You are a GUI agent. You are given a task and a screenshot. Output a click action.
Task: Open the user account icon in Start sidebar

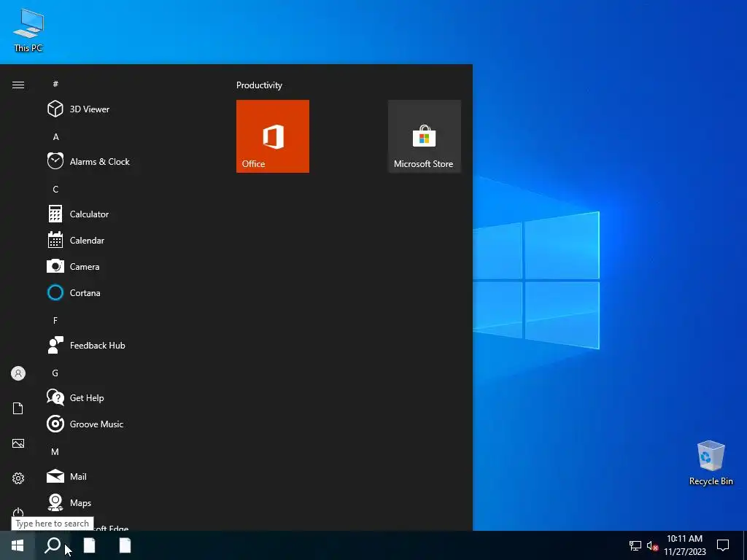(18, 373)
